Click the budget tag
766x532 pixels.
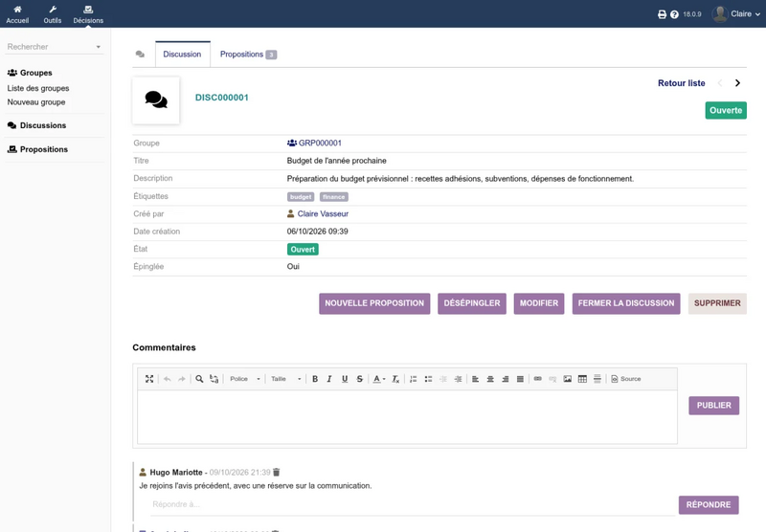(301, 197)
